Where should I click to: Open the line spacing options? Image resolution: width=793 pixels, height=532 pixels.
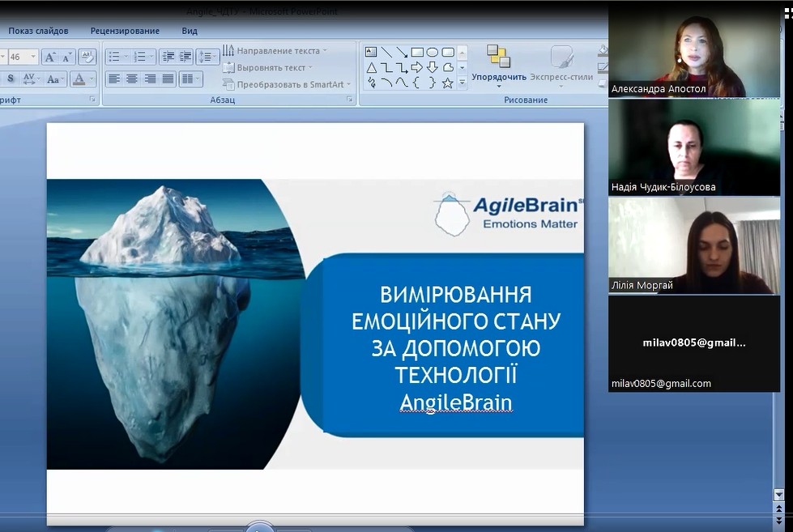pos(207,57)
